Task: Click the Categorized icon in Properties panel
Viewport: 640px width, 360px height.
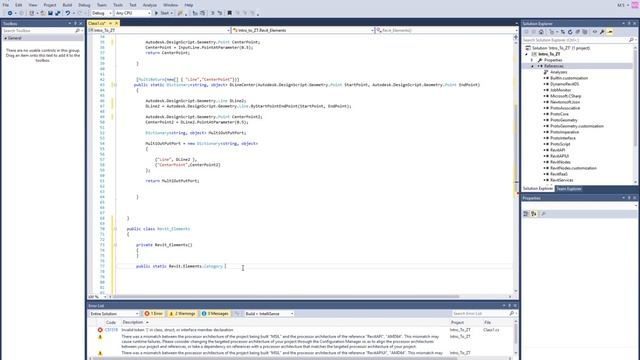Action: tap(526, 214)
